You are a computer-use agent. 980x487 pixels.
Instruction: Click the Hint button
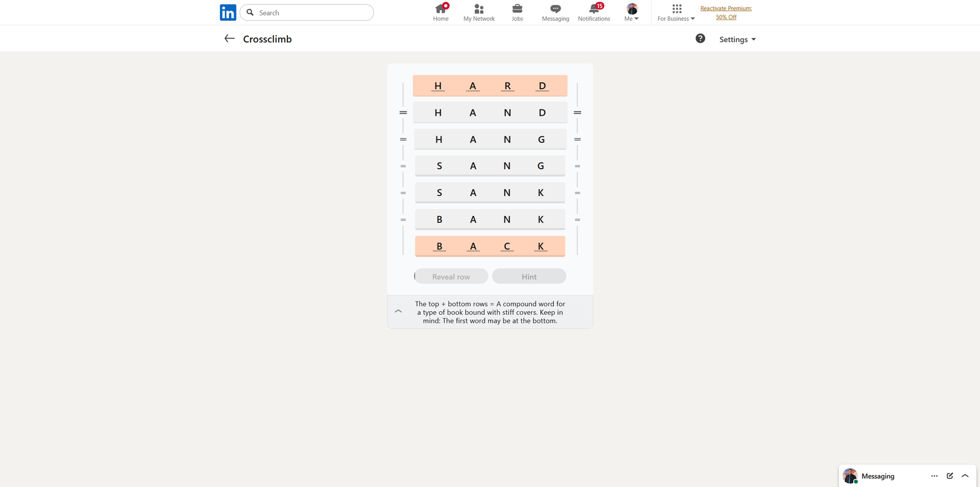529,276
